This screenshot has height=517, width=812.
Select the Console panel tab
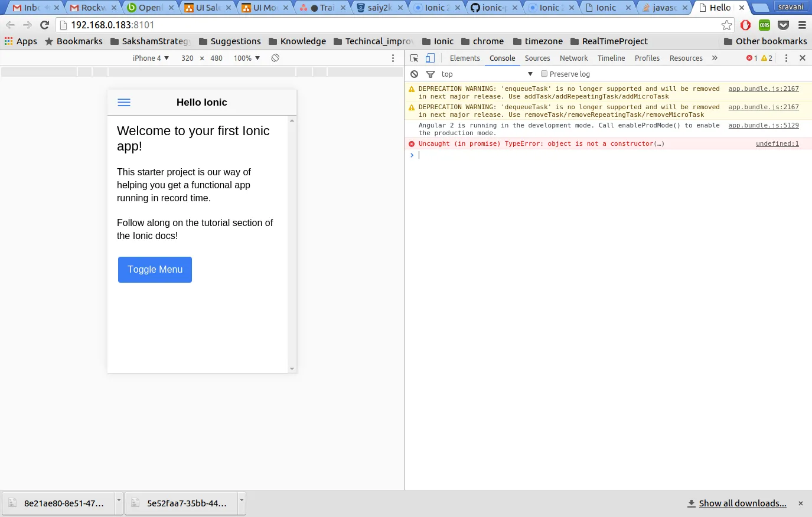tap(503, 58)
